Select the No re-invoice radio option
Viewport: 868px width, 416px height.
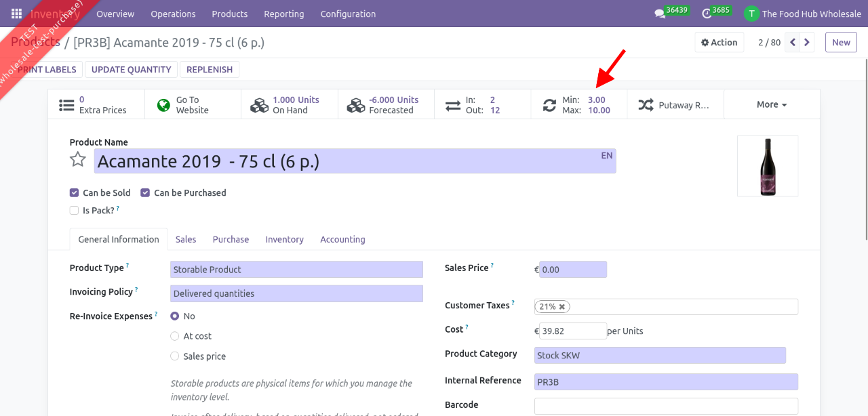pyautogui.click(x=175, y=316)
